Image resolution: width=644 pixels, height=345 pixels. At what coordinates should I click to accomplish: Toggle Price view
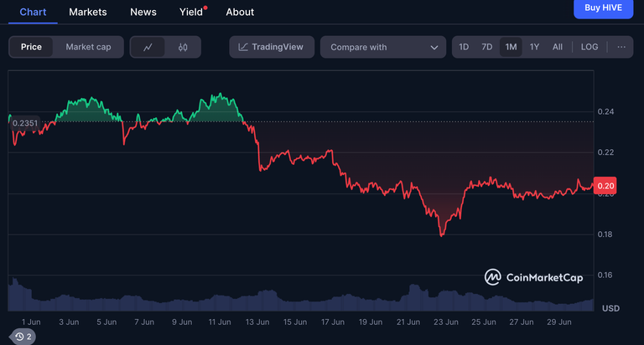[x=31, y=47]
